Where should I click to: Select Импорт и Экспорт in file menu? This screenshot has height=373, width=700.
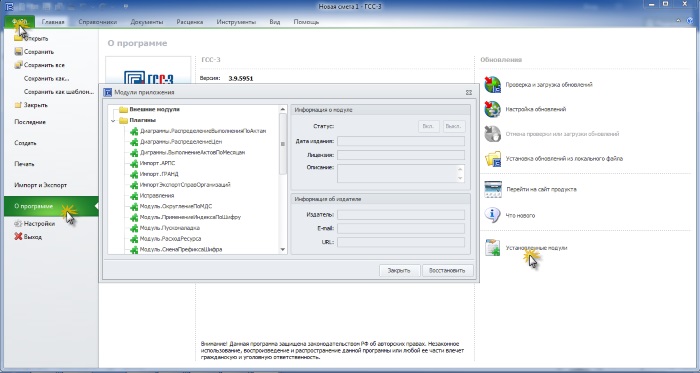click(x=41, y=185)
